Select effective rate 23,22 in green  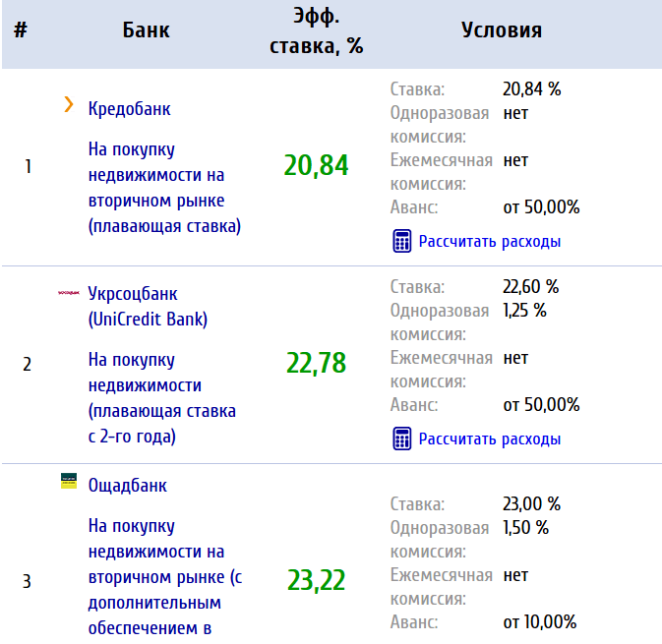pyautogui.click(x=316, y=580)
